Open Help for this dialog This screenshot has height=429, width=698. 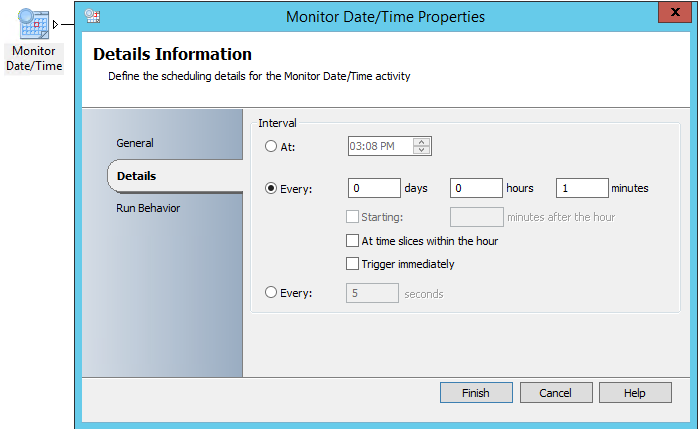(x=635, y=393)
